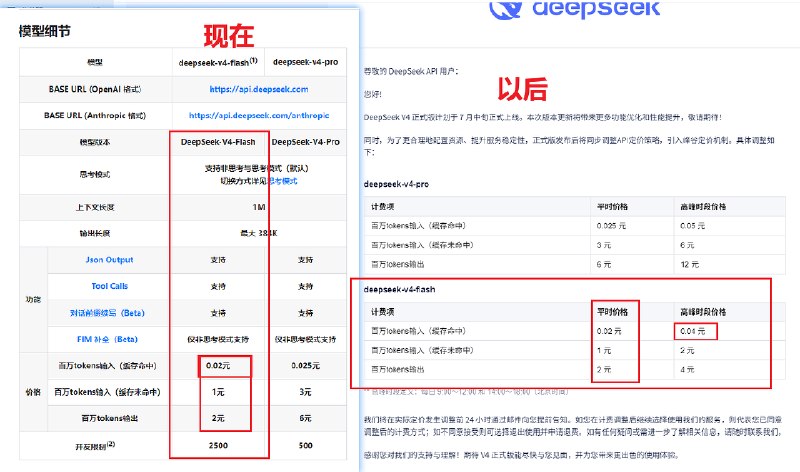The width and height of the screenshot is (800, 472).
Task: Select the 6 元 pro peak cache-miss price in the email
Action: 687,245
